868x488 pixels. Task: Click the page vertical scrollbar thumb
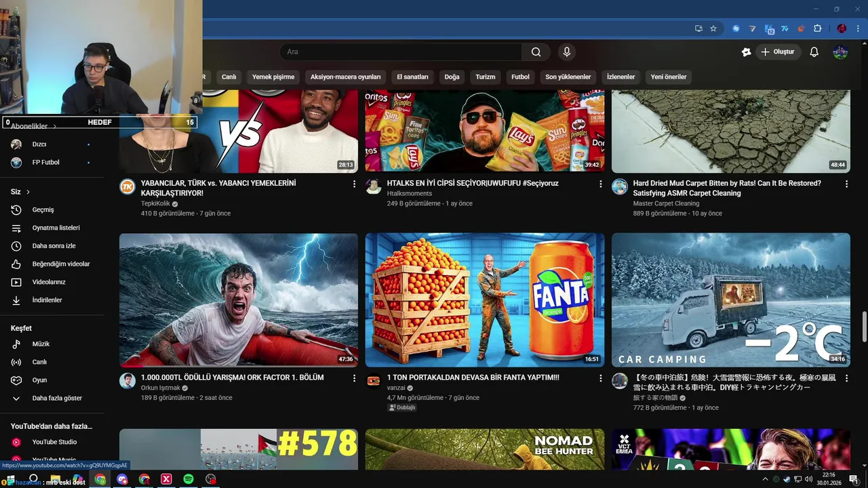pos(864,327)
